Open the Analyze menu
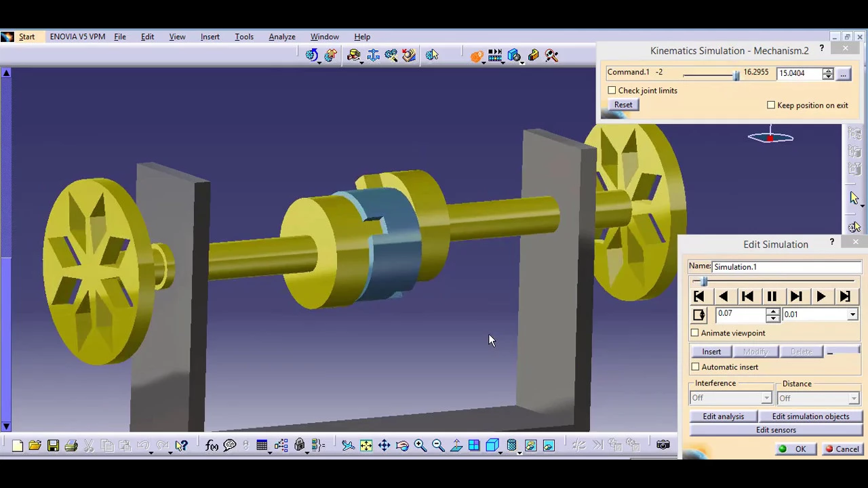This screenshot has width=868, height=488. (x=281, y=37)
